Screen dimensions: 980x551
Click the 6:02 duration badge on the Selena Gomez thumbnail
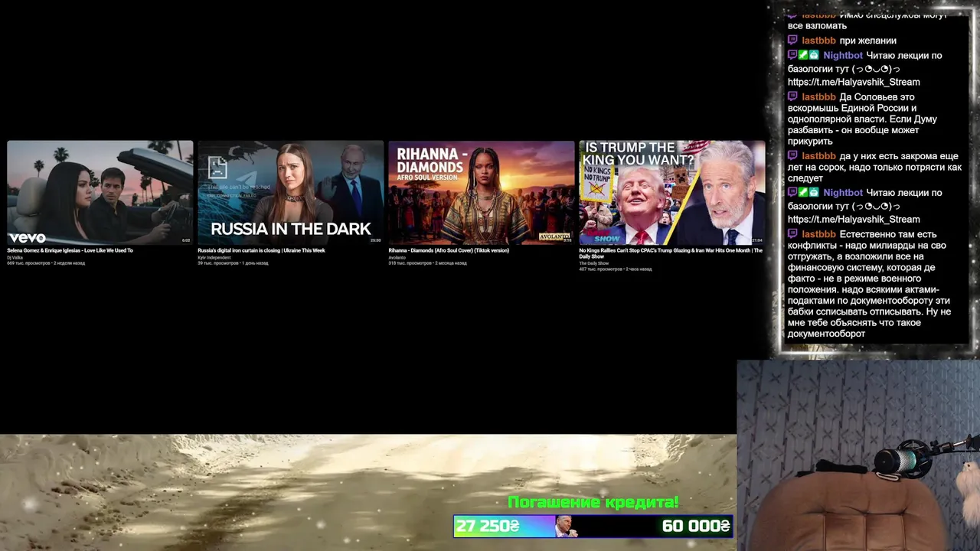click(185, 240)
